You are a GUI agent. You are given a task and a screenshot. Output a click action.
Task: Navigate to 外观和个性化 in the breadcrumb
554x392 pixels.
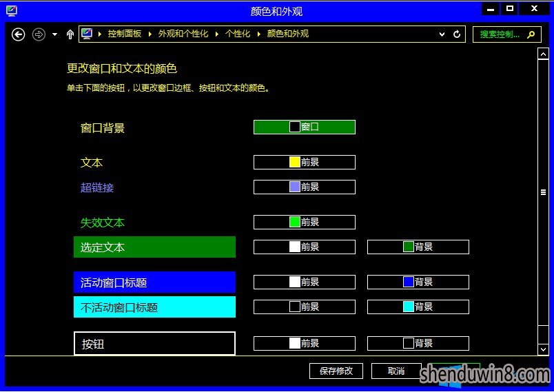tap(183, 34)
